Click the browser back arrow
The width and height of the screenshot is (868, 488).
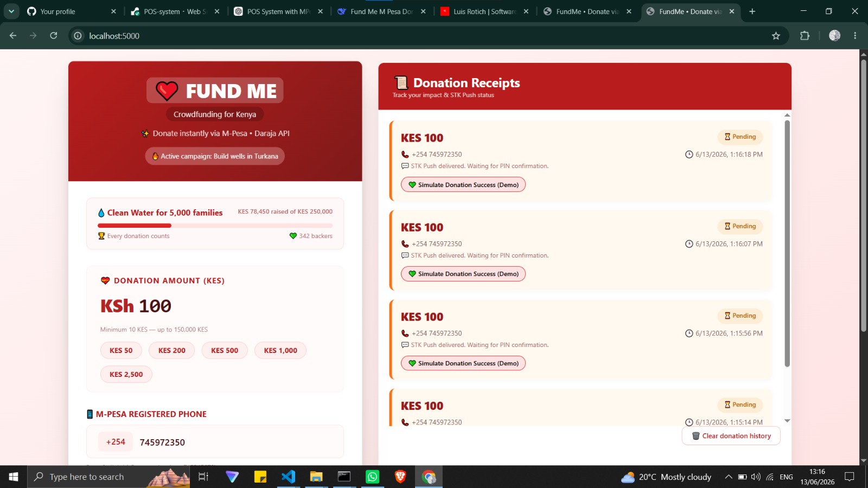(x=13, y=36)
